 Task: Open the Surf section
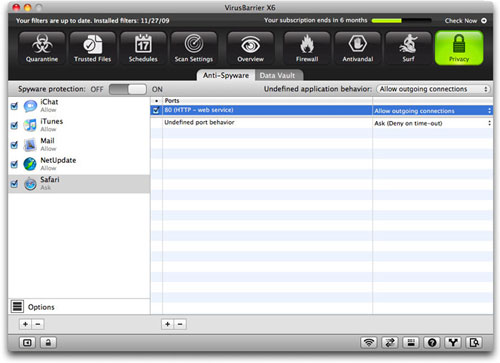pos(408,48)
